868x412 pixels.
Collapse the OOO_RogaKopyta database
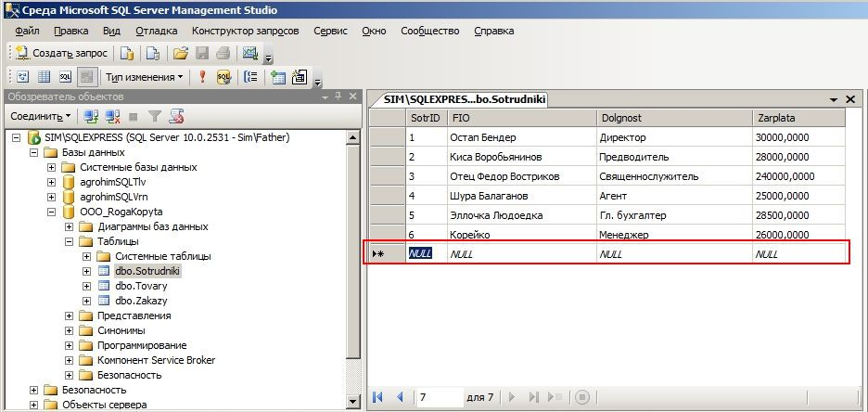coord(52,212)
